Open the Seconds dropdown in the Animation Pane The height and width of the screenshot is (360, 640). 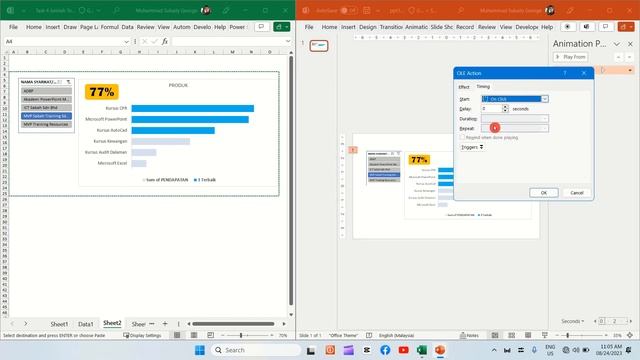click(x=573, y=321)
